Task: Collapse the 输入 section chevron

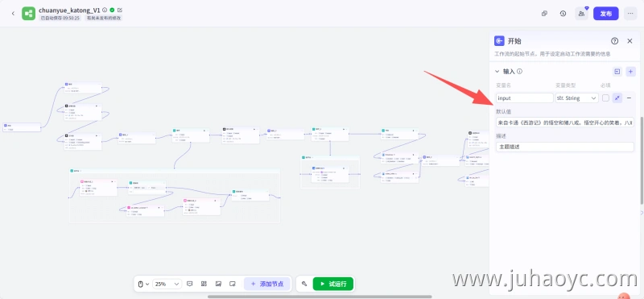Action: [497, 72]
